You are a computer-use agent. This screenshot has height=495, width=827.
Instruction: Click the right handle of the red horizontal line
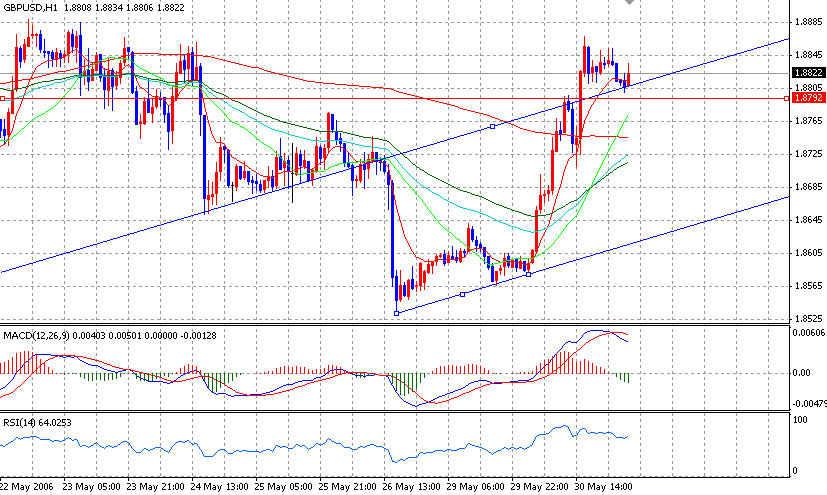click(x=786, y=98)
